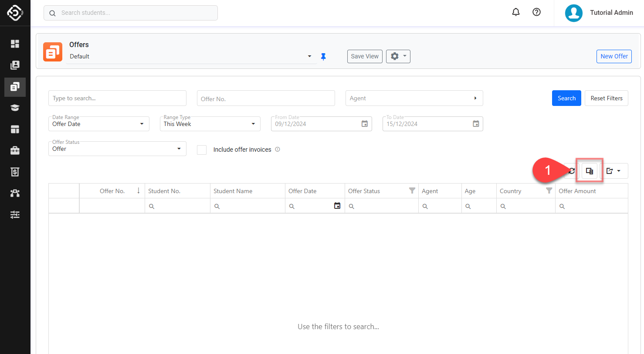Click the Reset Filters button
This screenshot has height=354, width=644.
click(x=607, y=98)
